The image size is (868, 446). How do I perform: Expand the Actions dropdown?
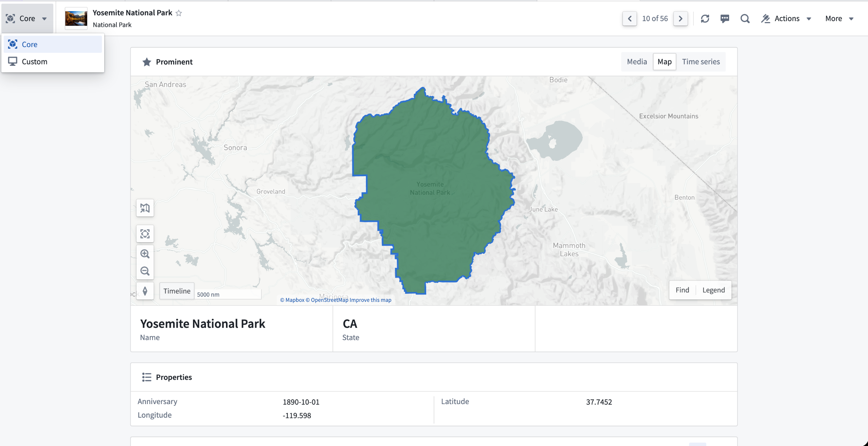(787, 18)
